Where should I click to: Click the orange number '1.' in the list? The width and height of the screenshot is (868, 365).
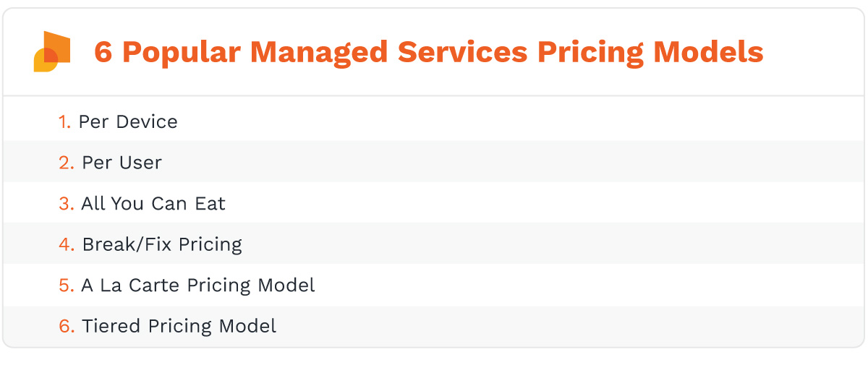coord(64,122)
